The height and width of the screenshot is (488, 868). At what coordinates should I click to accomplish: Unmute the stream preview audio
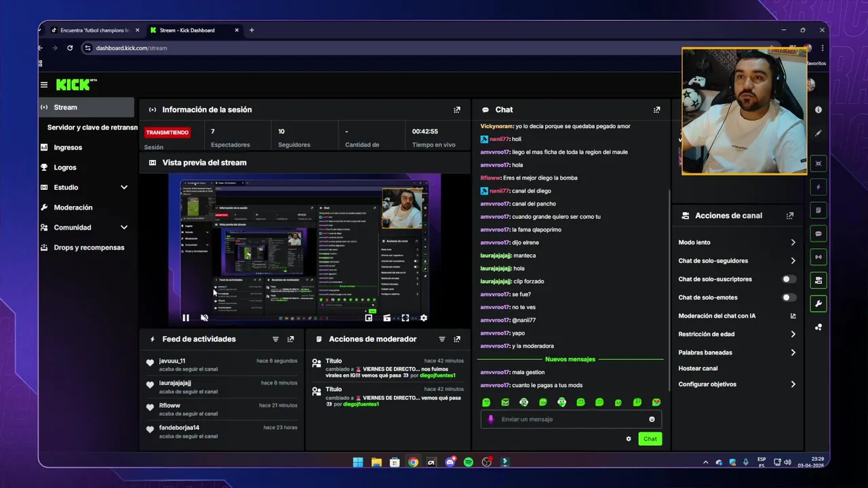204,317
